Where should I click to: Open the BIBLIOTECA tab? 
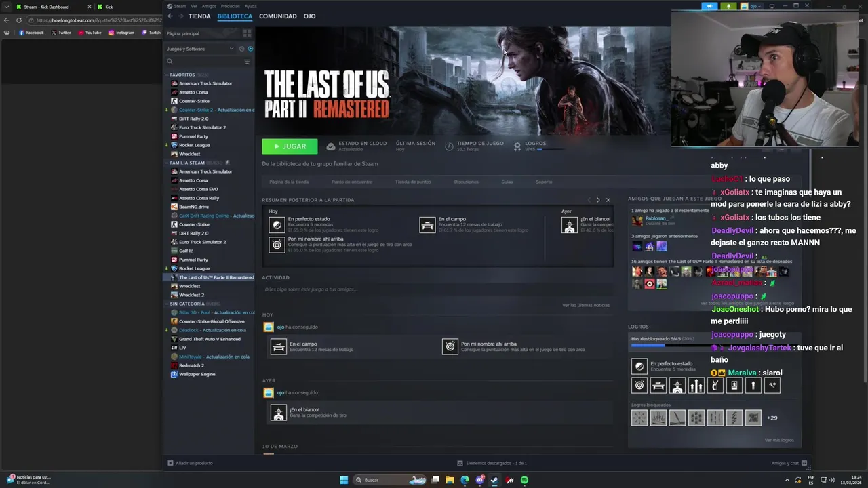coord(235,16)
